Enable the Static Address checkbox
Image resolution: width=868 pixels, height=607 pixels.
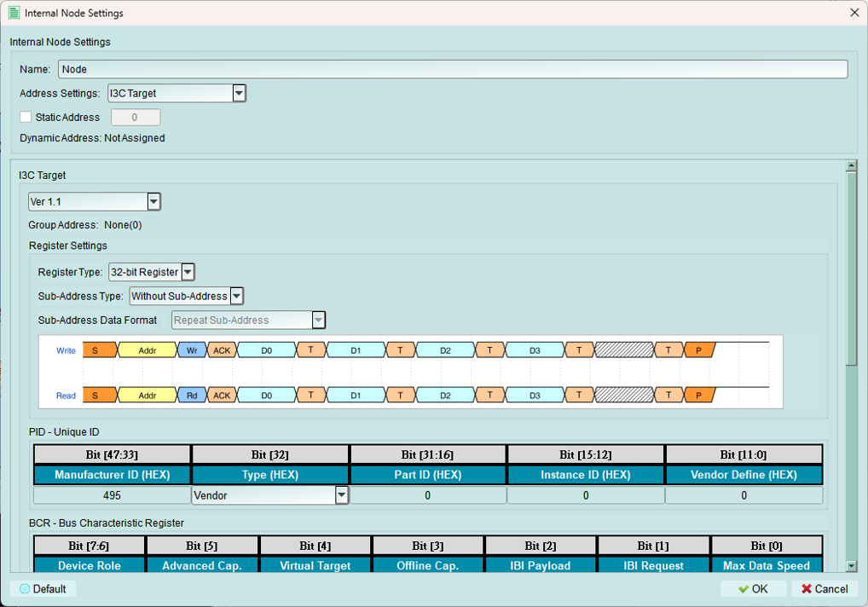tap(26, 117)
